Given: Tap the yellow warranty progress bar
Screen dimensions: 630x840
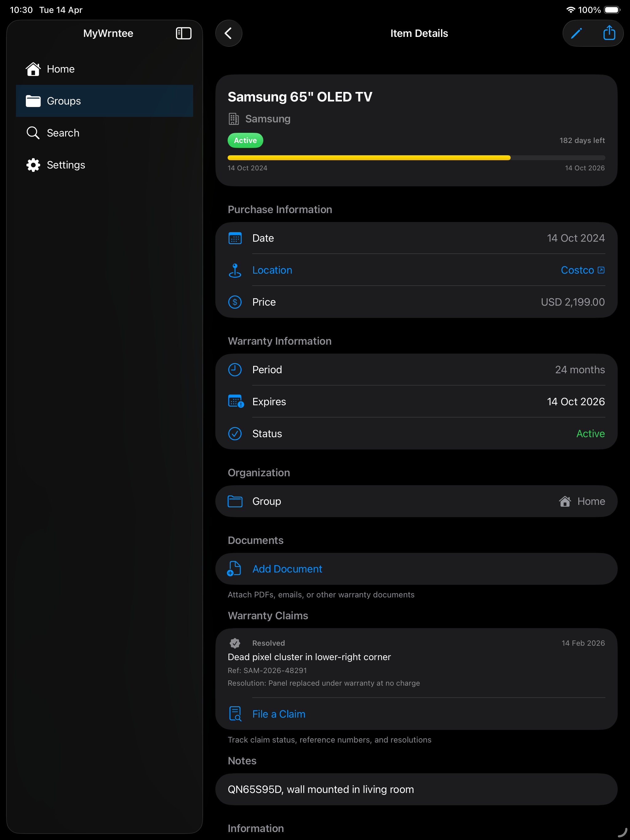Looking at the screenshot, I should (416, 158).
